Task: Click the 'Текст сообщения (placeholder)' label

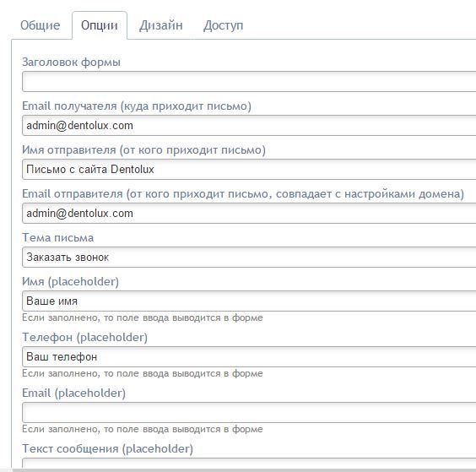Action: click(108, 448)
